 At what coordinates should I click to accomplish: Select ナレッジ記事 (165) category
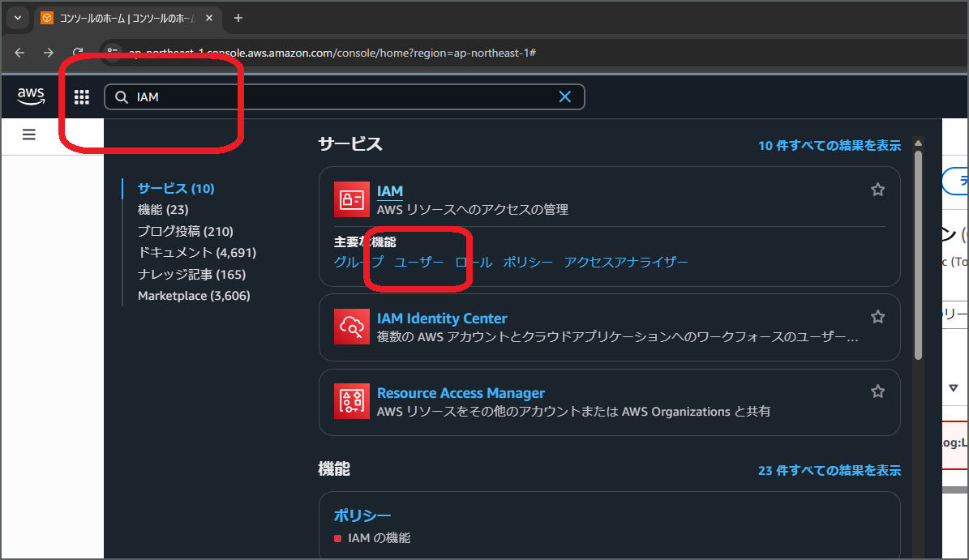pyautogui.click(x=191, y=274)
